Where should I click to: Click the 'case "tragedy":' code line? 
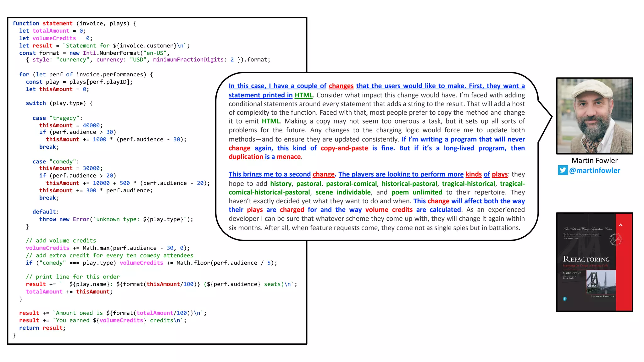pos(57,118)
